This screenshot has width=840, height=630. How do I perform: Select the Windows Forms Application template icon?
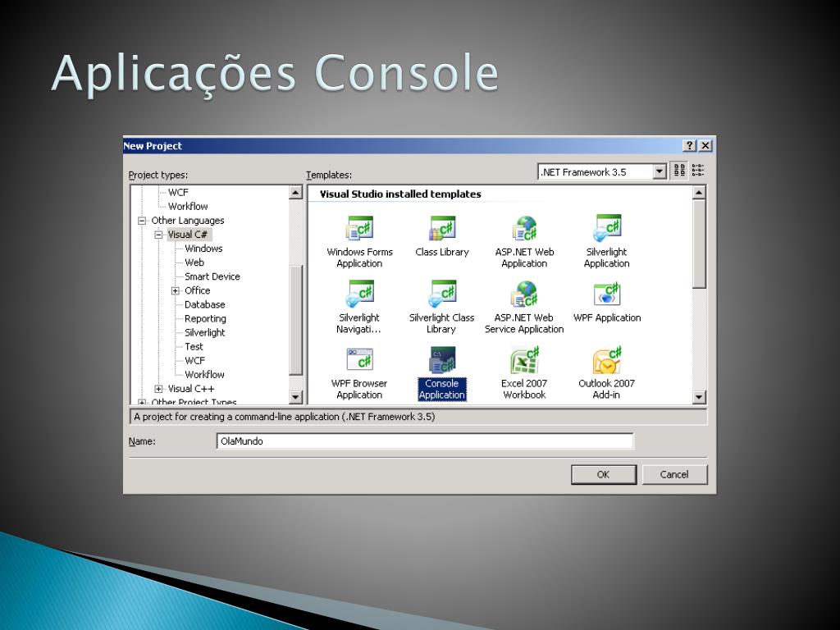pos(359,228)
